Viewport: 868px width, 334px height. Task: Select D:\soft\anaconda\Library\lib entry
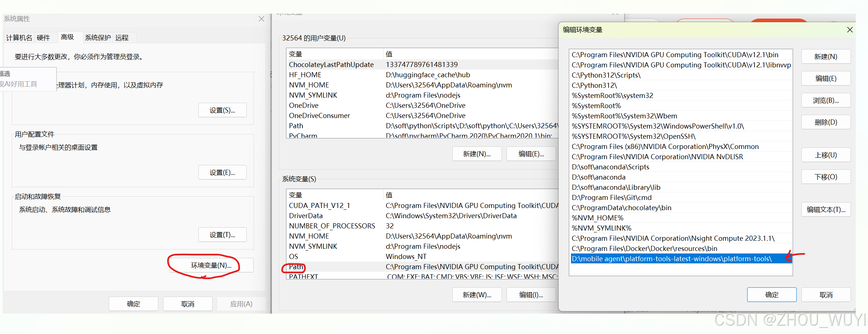(681, 187)
